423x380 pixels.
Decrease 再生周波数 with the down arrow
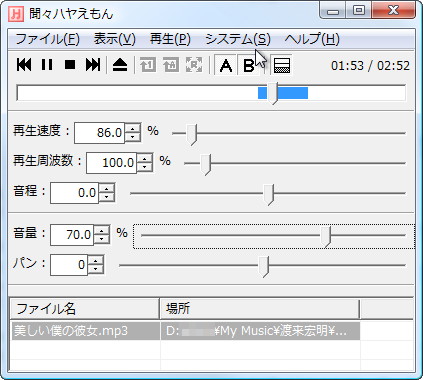pos(145,167)
